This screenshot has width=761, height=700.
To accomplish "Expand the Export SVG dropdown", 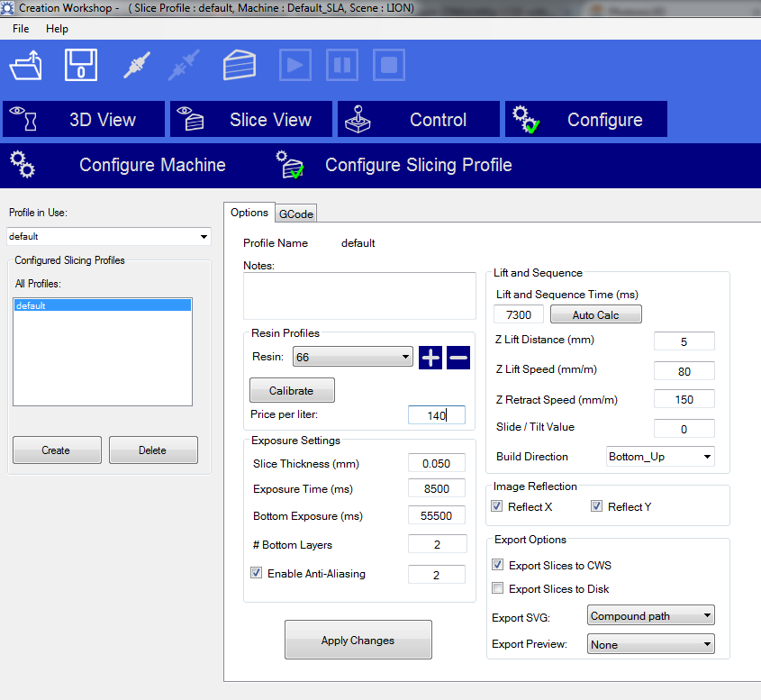I will tap(650, 616).
